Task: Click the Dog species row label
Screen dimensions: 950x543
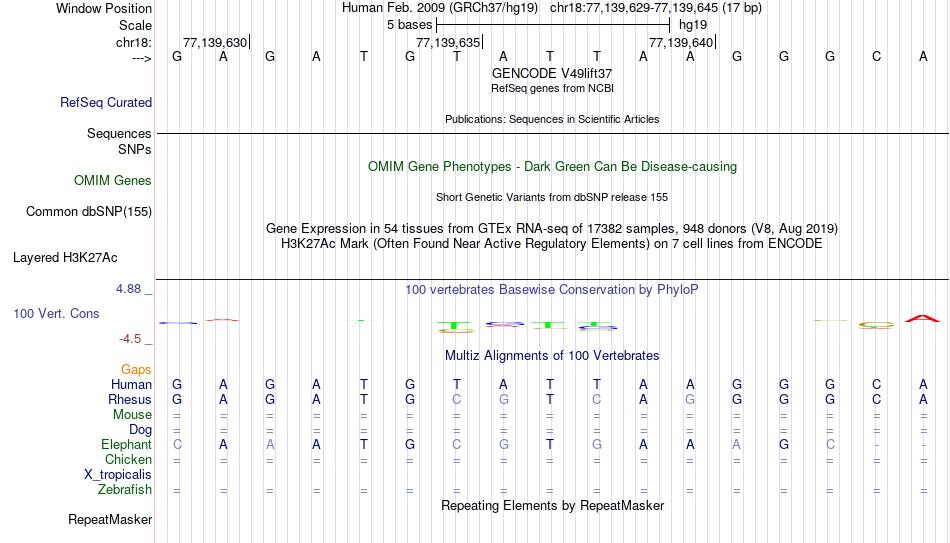Action: click(140, 430)
